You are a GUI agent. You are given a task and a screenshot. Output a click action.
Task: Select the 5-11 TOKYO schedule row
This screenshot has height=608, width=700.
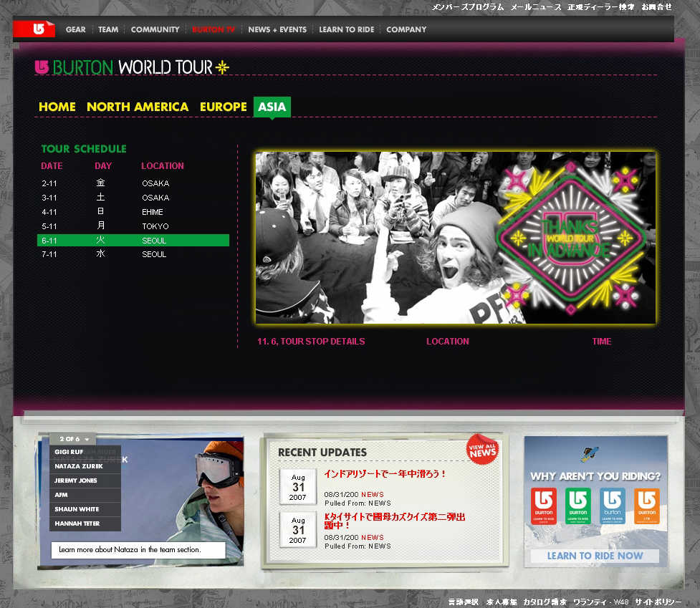pyautogui.click(x=133, y=226)
